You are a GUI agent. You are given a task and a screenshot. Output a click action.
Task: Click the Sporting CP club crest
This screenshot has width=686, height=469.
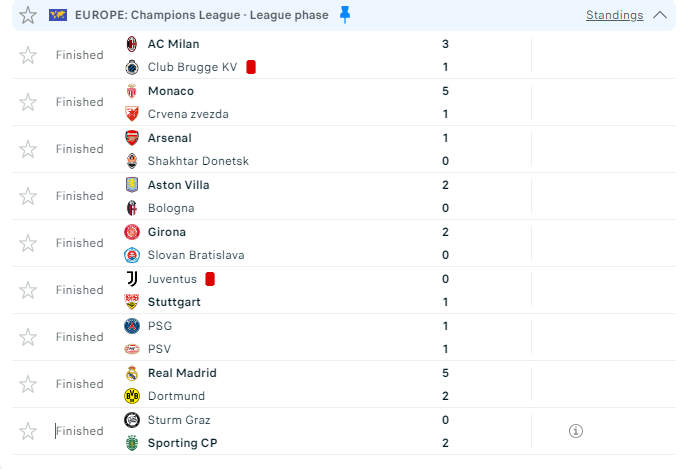click(x=132, y=443)
